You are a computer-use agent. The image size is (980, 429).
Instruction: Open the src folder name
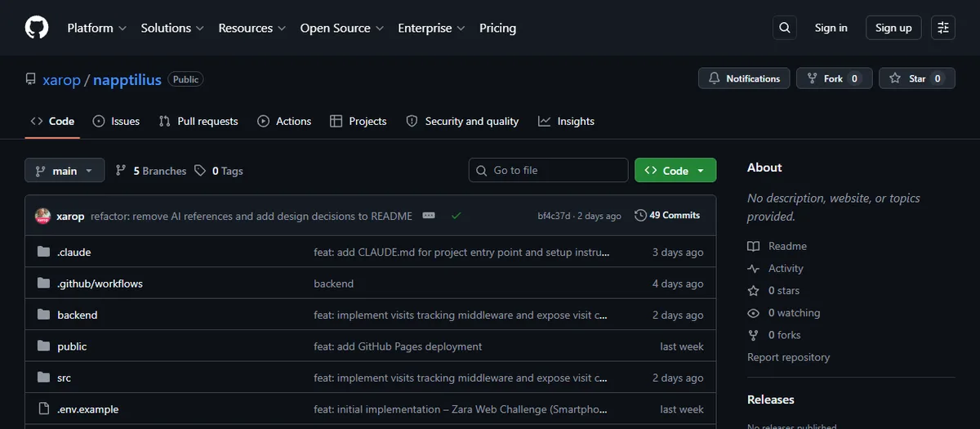pos(64,378)
